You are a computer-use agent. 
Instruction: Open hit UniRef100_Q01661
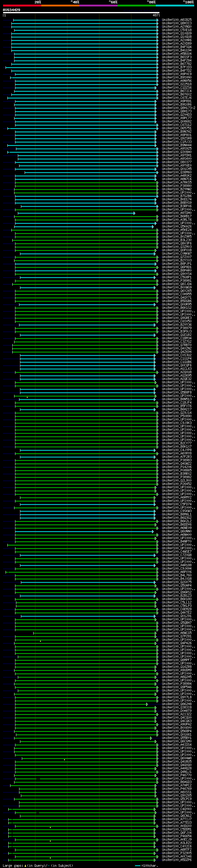click(x=177, y=735)
